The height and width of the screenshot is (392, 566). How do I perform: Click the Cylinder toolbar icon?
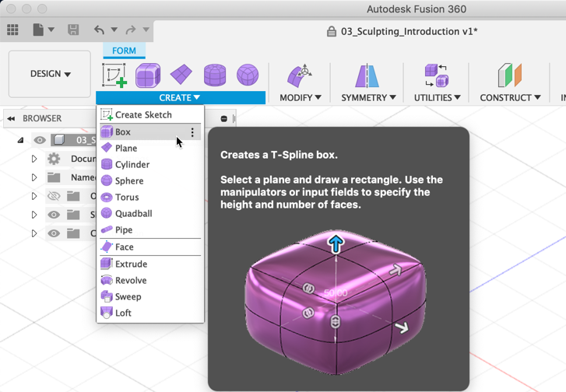215,75
